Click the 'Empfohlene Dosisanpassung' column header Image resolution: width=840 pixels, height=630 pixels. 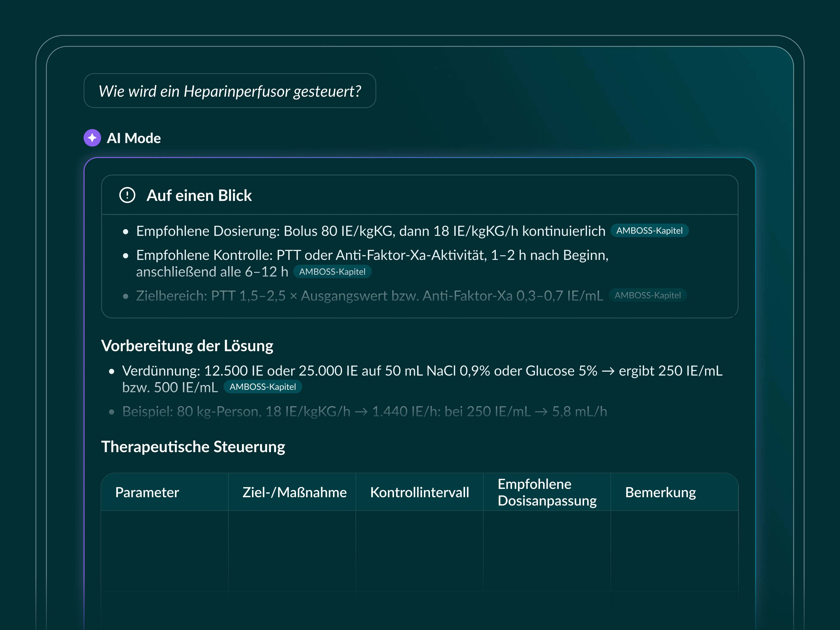(547, 492)
